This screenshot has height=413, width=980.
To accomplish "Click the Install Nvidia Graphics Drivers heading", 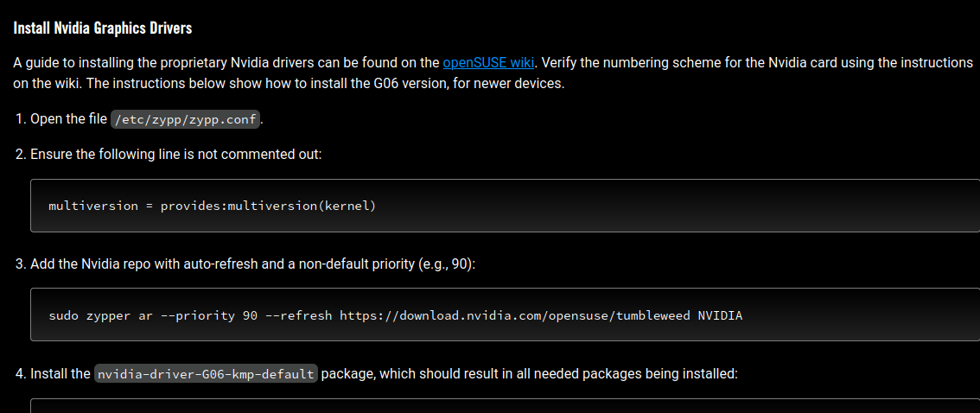I will [x=103, y=29].
